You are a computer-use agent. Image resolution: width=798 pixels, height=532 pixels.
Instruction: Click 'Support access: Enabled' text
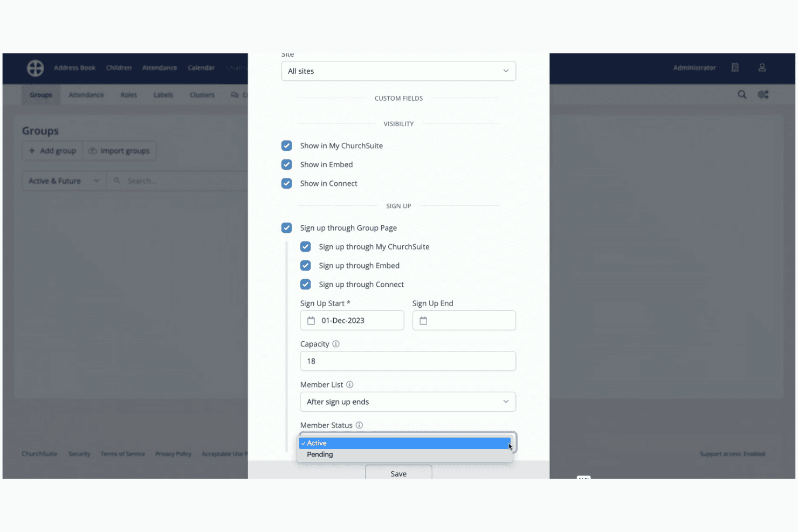[x=732, y=454]
